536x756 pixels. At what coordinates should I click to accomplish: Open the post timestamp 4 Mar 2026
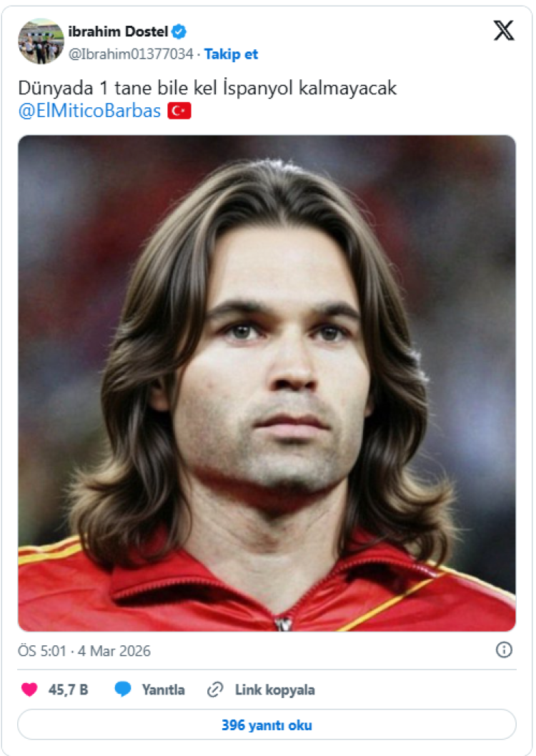coord(114,651)
